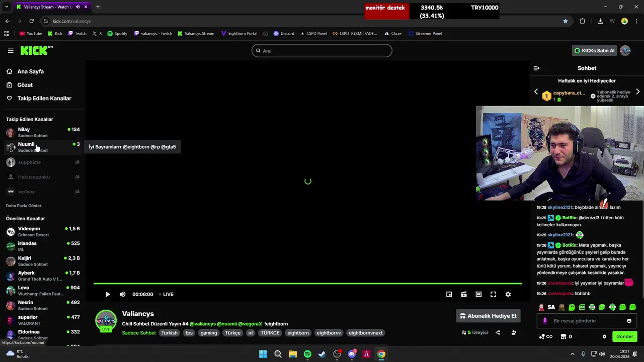
Task: Open Nilay's followed channel
Action: click(x=43, y=132)
